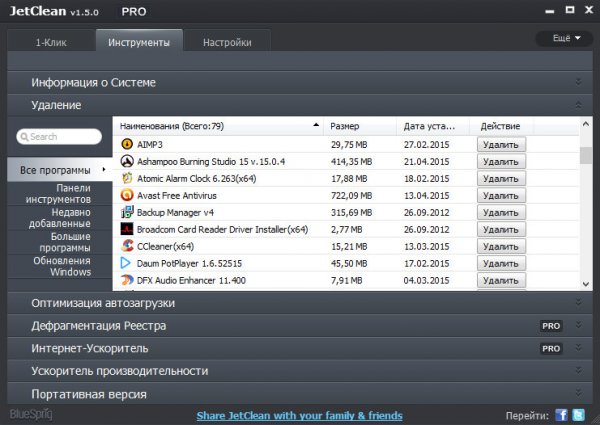Image resolution: width=600 pixels, height=425 pixels.
Task: Expand the Интернет-Ускоритель chevron
Action: (x=579, y=348)
